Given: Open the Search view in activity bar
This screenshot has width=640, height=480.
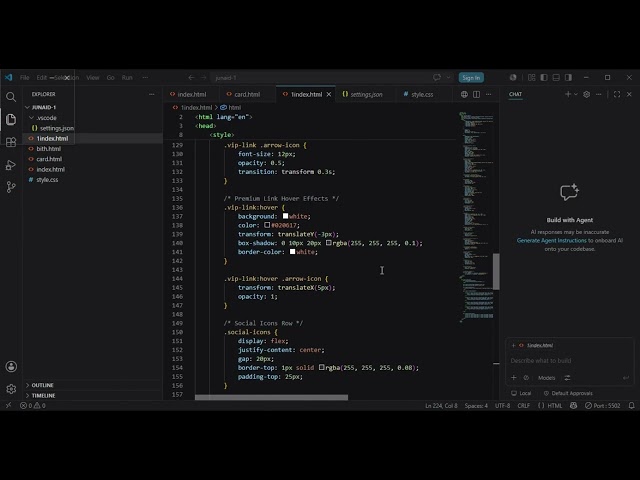Looking at the screenshot, I should pos(11,97).
